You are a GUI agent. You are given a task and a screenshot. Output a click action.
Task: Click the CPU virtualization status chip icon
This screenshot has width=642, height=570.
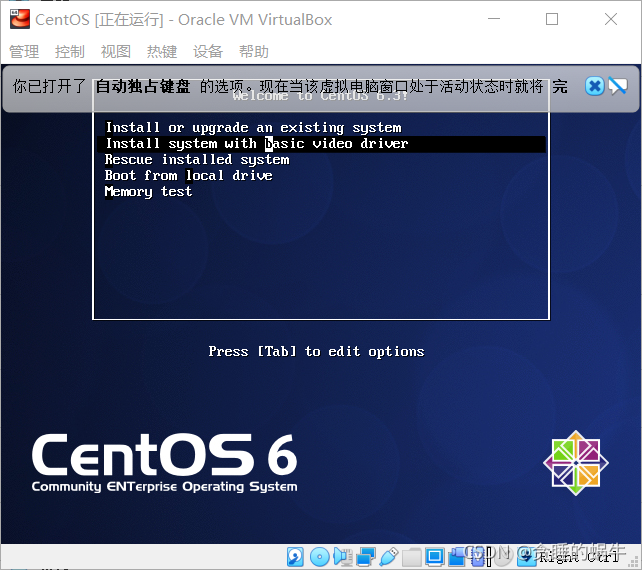tap(478, 557)
